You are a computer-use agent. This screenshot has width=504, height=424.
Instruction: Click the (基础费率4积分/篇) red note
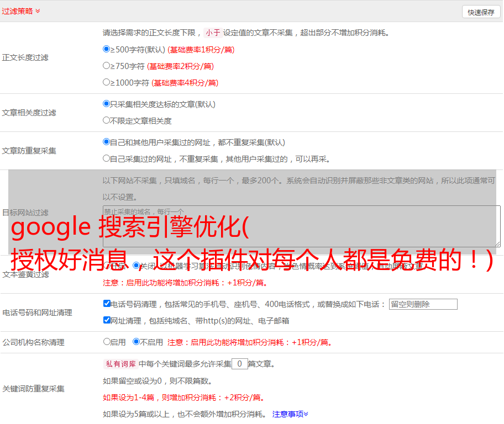[x=185, y=83]
